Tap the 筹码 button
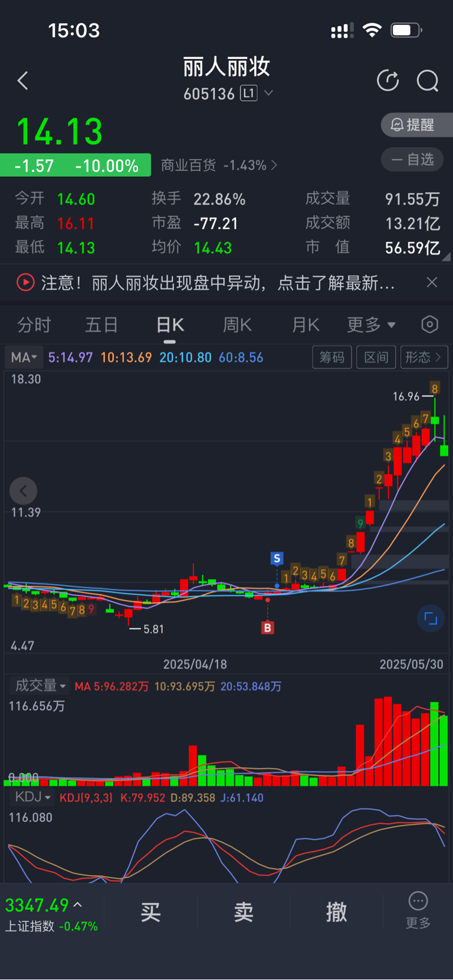This screenshot has width=453, height=980. point(332,357)
